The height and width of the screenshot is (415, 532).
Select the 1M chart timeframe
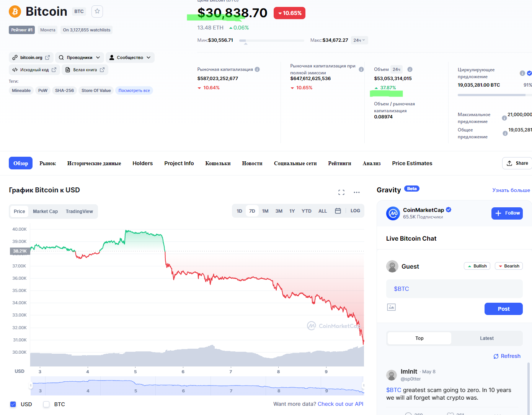point(265,211)
